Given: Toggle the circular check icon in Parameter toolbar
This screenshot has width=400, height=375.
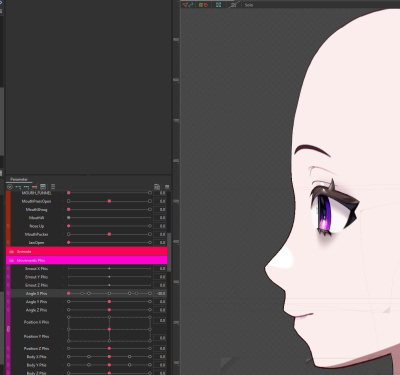Looking at the screenshot, I should (x=10, y=187).
